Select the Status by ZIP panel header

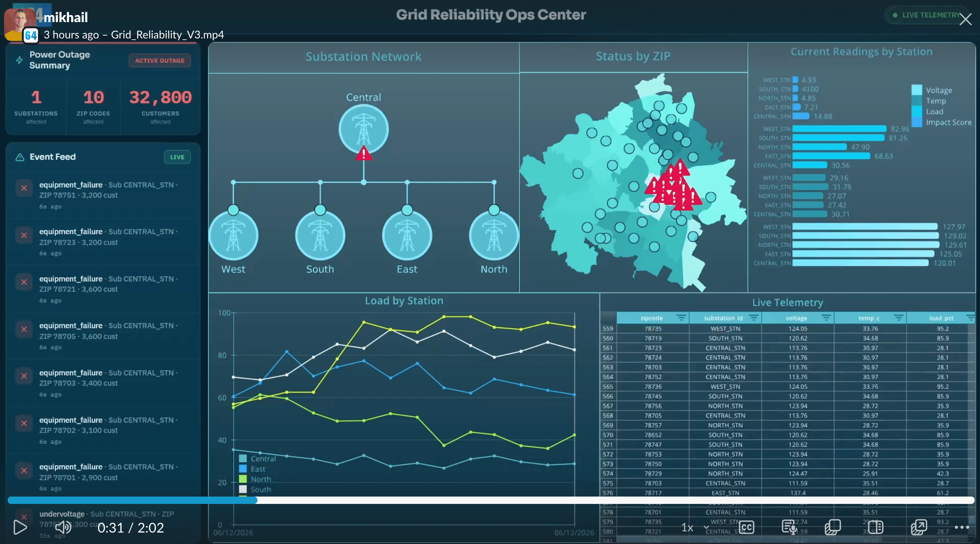(x=633, y=56)
